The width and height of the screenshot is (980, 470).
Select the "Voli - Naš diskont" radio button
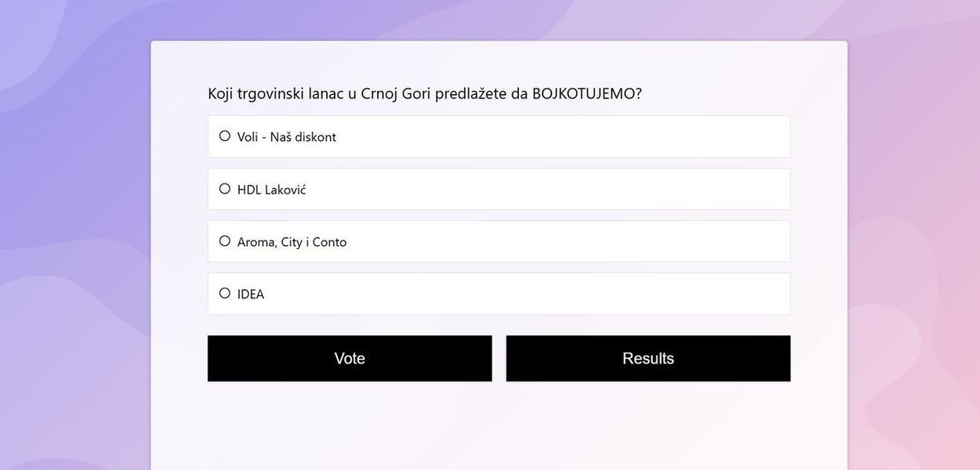[225, 136]
